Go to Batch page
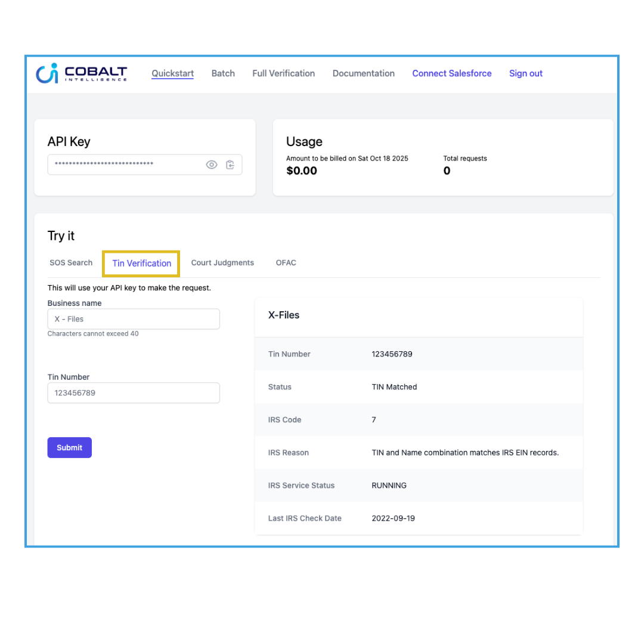Screen dimensions: 644x644 [223, 73]
